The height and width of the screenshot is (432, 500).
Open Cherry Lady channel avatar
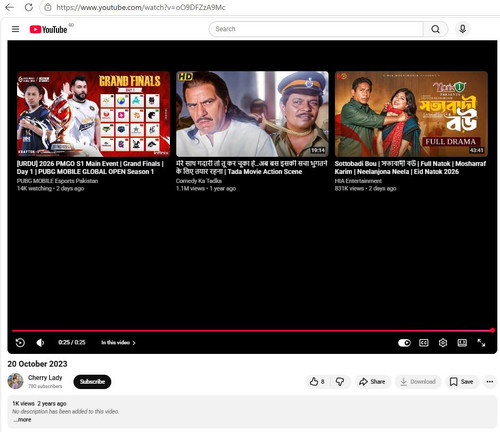coord(15,381)
